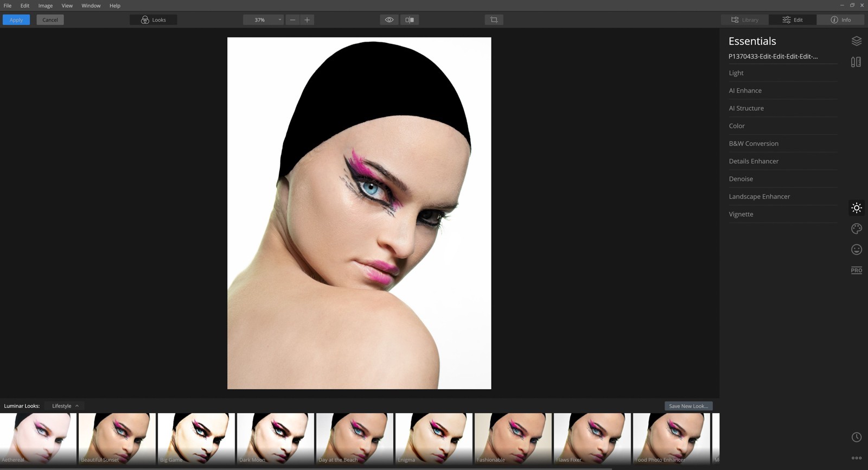This screenshot has height=470, width=868.
Task: Open the 37% zoom level dropdown
Action: click(x=263, y=20)
